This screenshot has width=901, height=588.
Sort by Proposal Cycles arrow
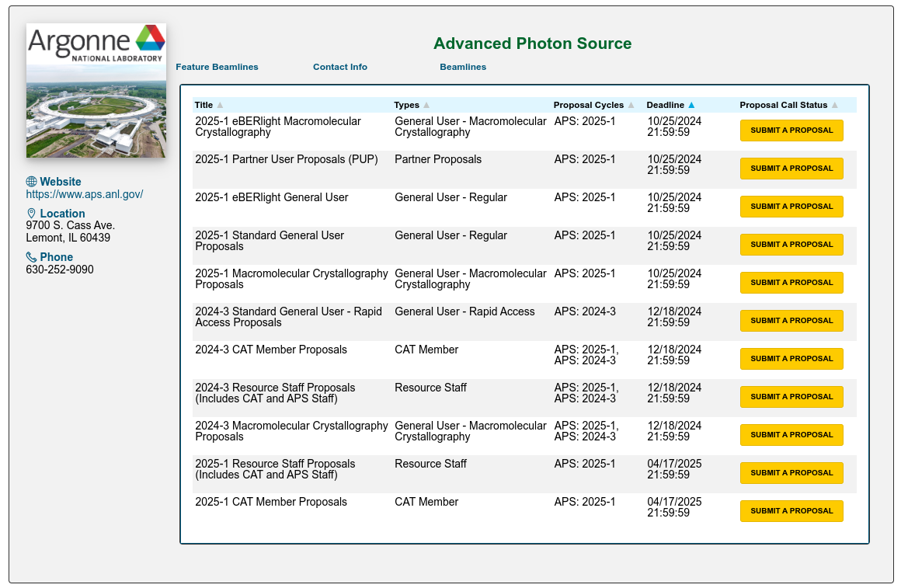tap(631, 105)
